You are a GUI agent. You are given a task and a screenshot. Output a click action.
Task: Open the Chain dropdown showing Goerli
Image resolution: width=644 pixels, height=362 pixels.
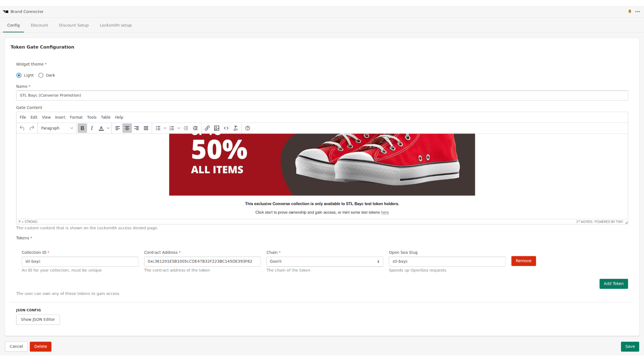324,261
